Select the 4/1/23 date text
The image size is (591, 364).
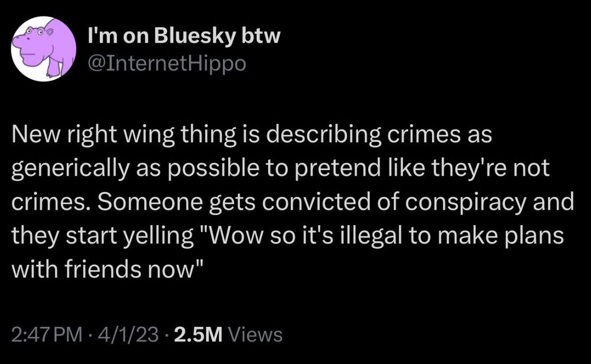tap(128, 334)
